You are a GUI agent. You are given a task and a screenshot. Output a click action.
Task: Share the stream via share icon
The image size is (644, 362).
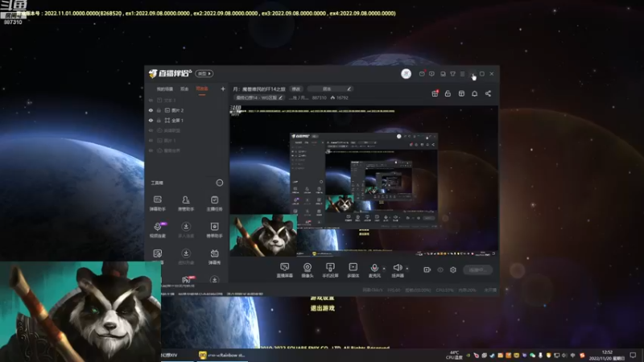(488, 93)
